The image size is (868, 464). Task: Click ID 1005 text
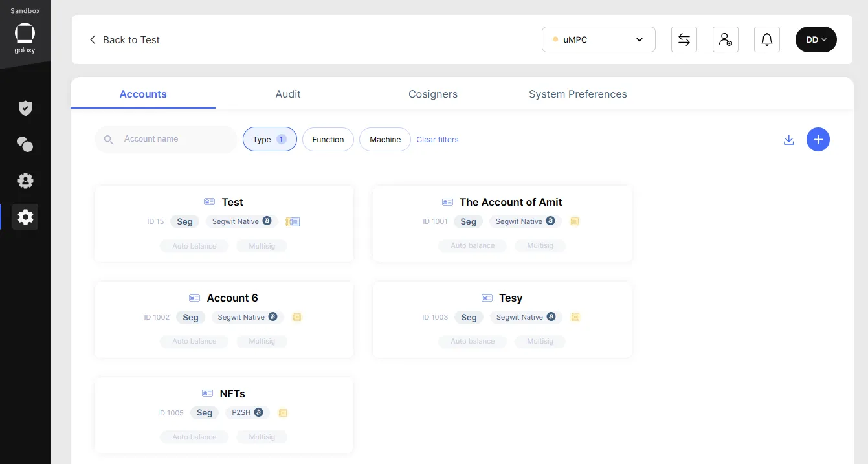171,413
